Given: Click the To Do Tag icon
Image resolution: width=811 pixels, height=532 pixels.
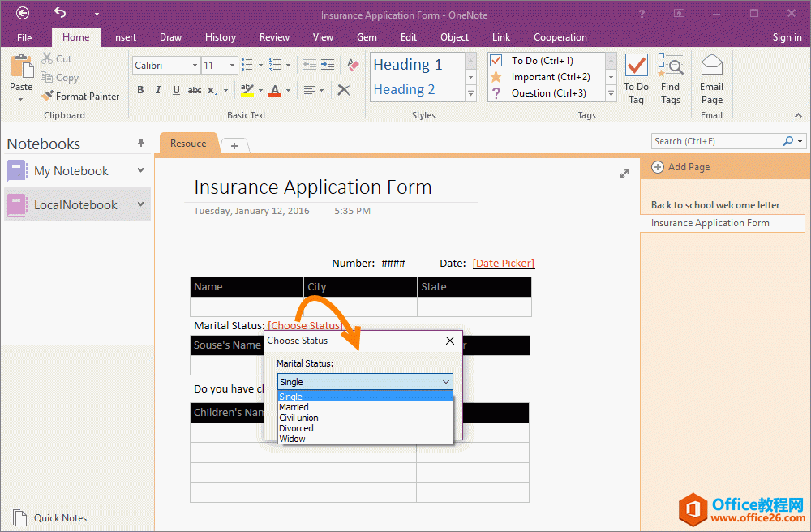Looking at the screenshot, I should pyautogui.click(x=636, y=79).
